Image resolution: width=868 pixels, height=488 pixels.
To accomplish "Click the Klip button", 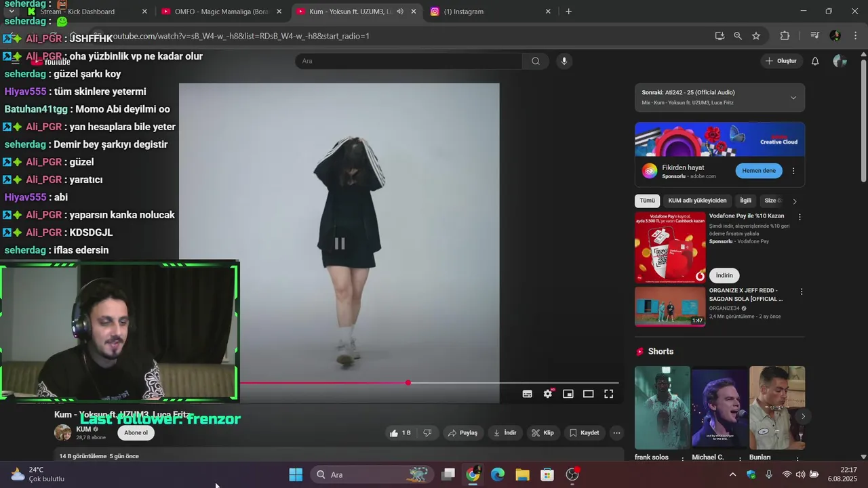I will [x=542, y=432].
